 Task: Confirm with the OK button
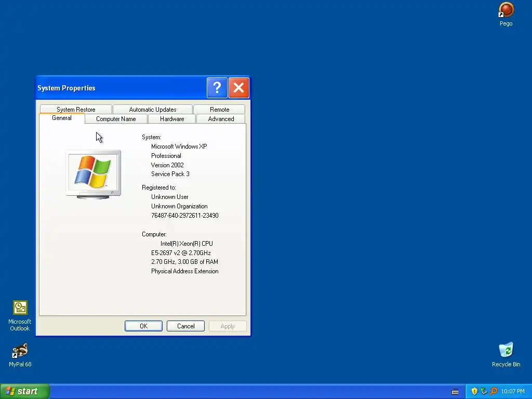[x=143, y=326]
